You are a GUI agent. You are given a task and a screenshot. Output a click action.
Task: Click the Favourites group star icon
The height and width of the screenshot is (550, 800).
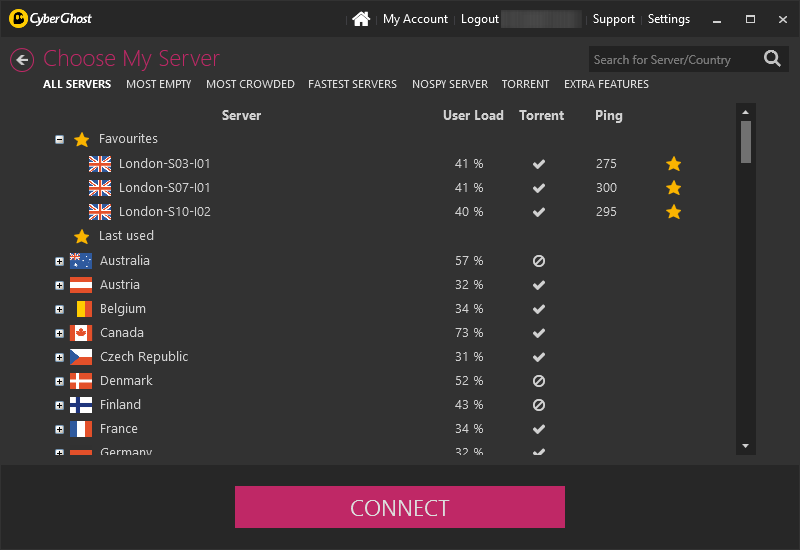pos(82,139)
